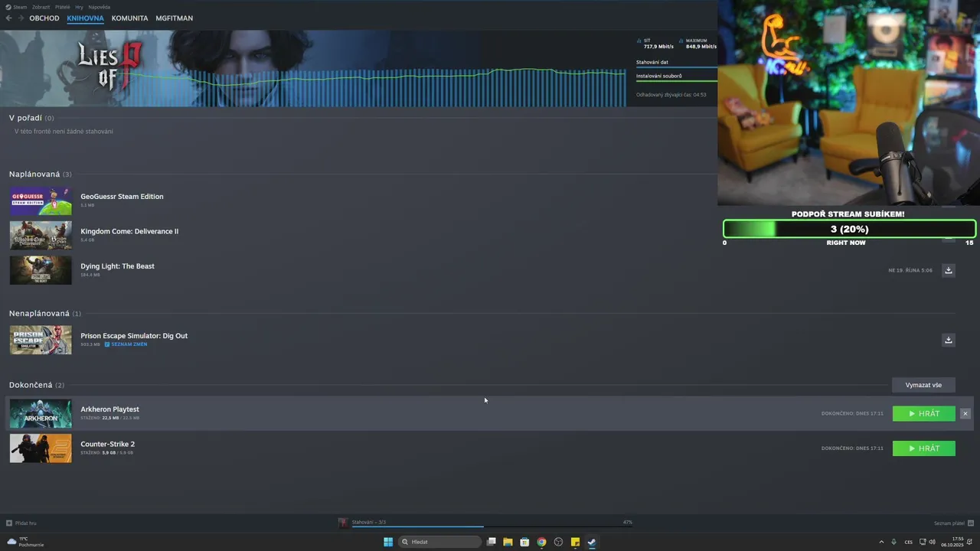Open GeoGuessr Steam Edition thumbnail
The width and height of the screenshot is (980, 551).
41,201
